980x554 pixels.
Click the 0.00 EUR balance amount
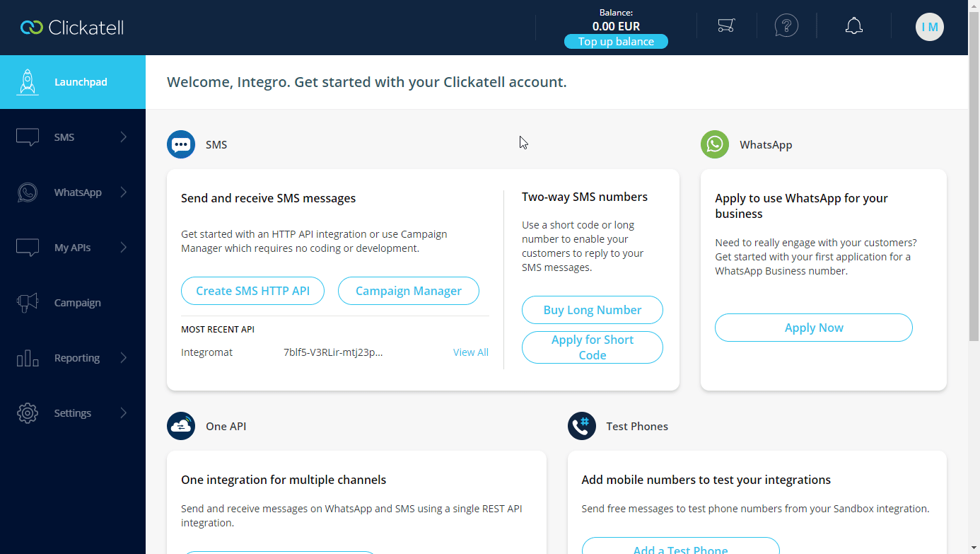(616, 26)
